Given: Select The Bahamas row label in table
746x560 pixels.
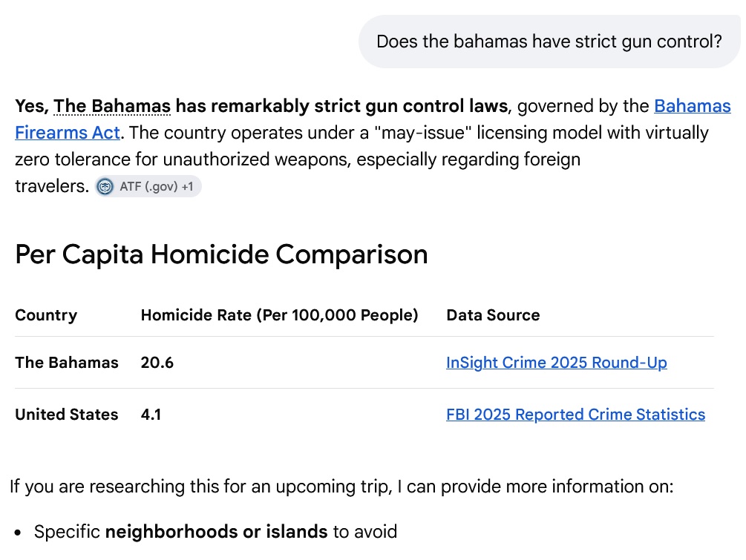Looking at the screenshot, I should pos(67,363).
